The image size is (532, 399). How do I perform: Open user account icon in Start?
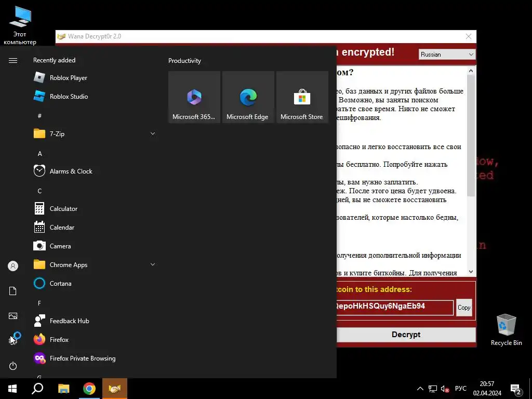tap(13, 266)
